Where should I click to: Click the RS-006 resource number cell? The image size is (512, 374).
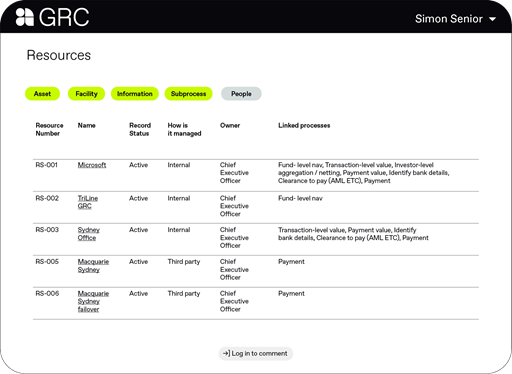(47, 294)
